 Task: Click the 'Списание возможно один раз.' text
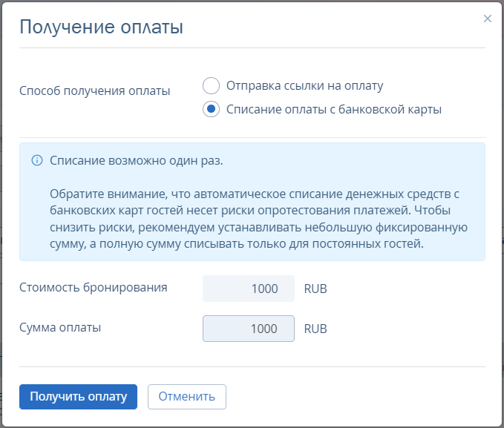[x=137, y=160]
